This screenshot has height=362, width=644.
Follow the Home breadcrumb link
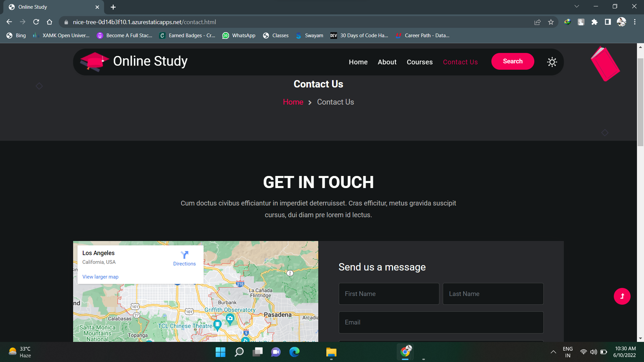[x=293, y=102]
